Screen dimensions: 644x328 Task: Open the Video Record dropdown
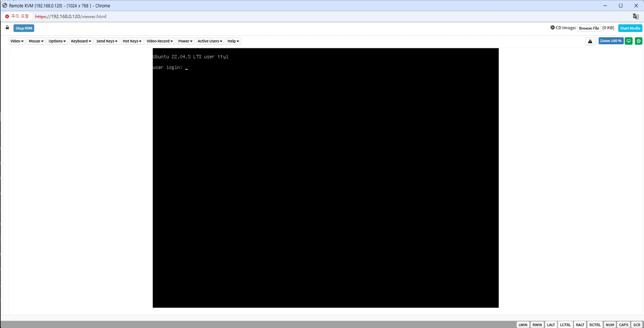[x=160, y=41]
